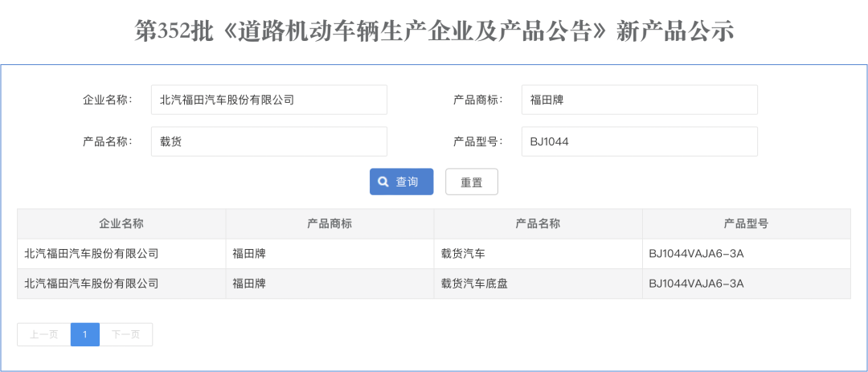Click the 重置 reset button
Screen dimensions: 868x372
(472, 182)
